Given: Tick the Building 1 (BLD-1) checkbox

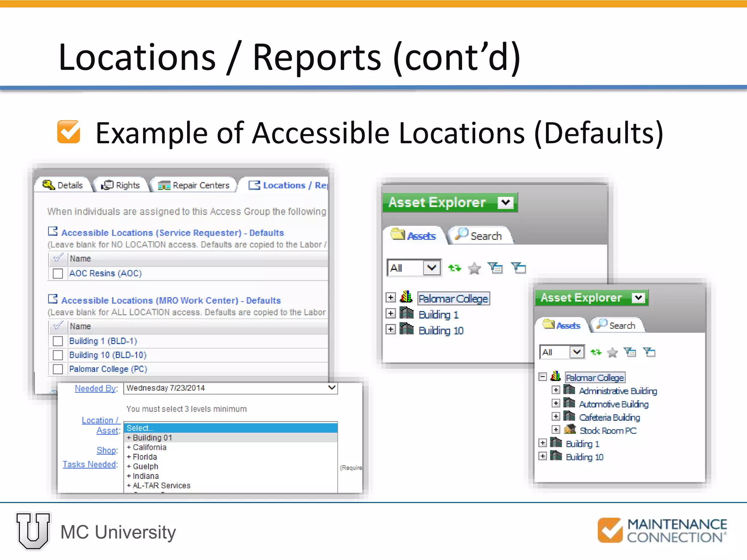Looking at the screenshot, I should pyautogui.click(x=58, y=341).
